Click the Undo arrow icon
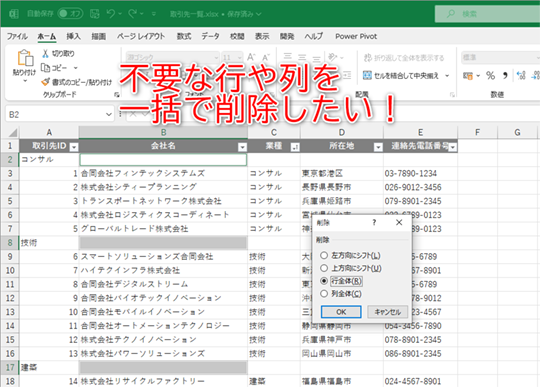The height and width of the screenshot is (387, 540). click(x=111, y=14)
